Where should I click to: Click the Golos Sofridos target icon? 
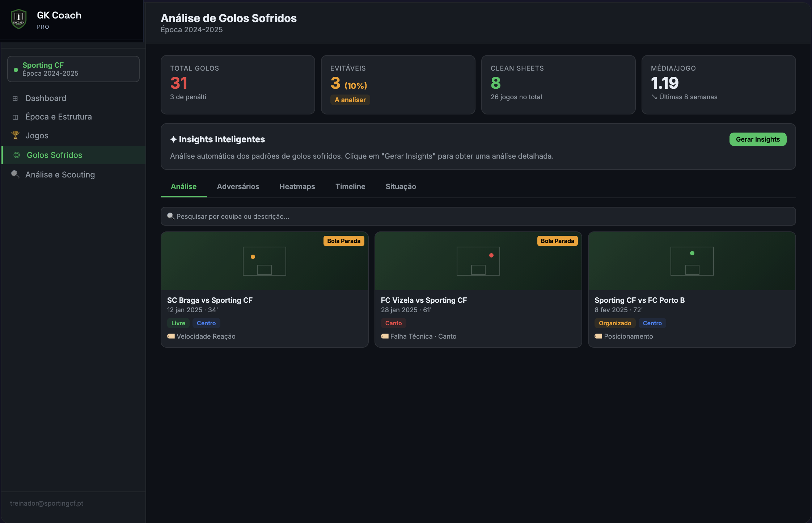pyautogui.click(x=17, y=155)
